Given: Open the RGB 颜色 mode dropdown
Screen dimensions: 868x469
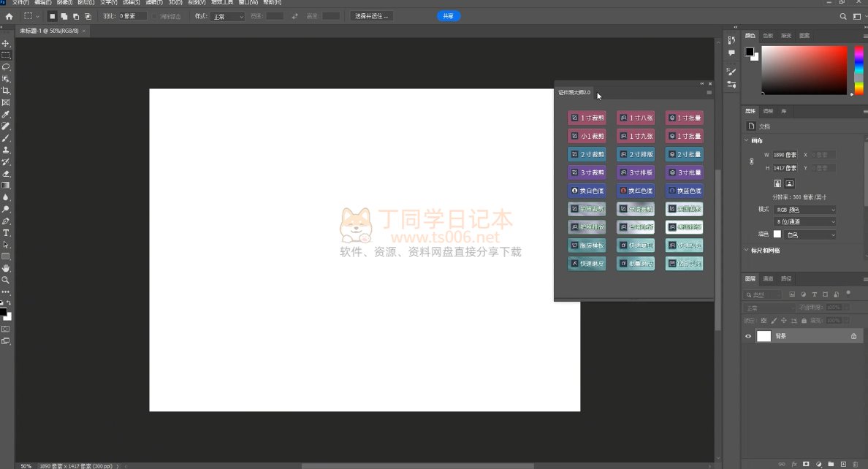Looking at the screenshot, I should tap(805, 210).
